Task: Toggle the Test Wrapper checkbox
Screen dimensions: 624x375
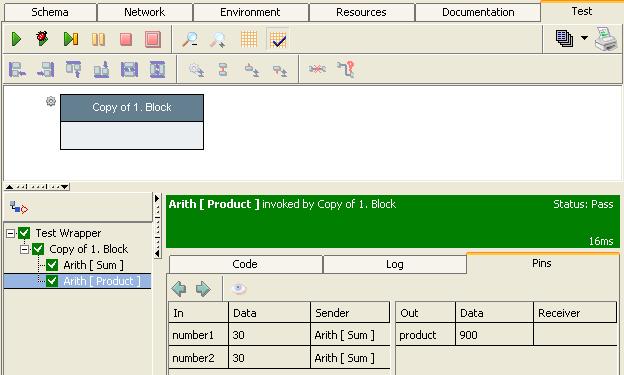Action: coord(24,233)
